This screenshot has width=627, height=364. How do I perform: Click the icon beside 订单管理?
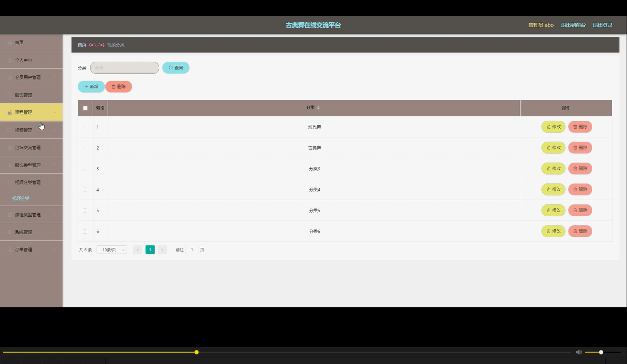tap(10, 249)
